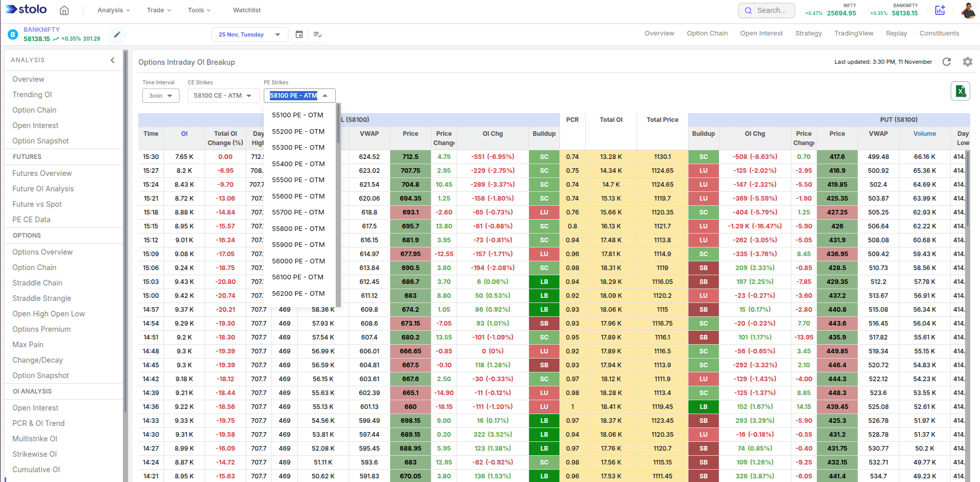
Task: Choose 56000 PE - OTM from list
Action: 298,261
